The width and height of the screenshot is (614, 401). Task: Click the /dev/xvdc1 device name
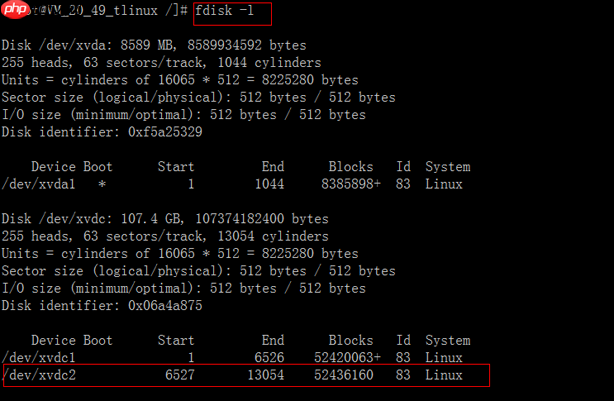[38, 358]
